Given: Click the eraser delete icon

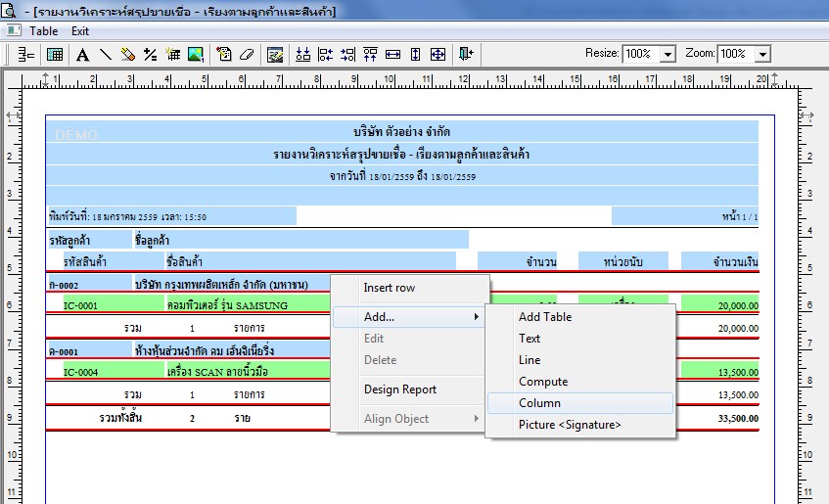Looking at the screenshot, I should [247, 55].
